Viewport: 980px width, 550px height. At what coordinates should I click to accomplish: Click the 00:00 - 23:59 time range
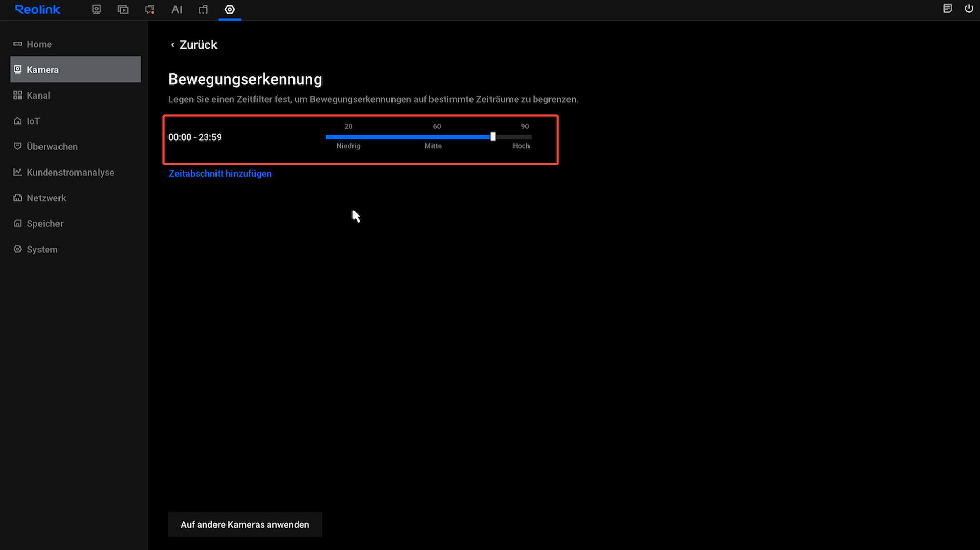(x=195, y=137)
